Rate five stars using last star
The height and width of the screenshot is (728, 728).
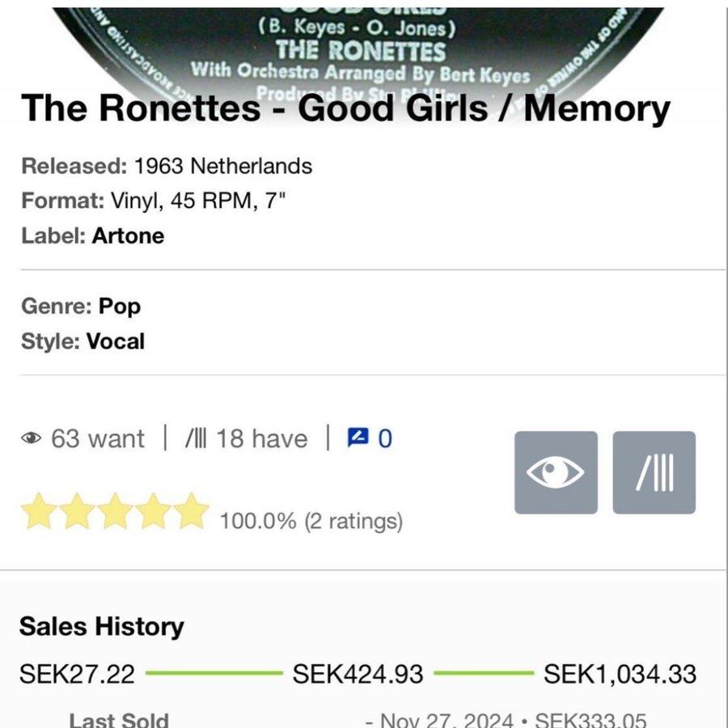[x=192, y=512]
